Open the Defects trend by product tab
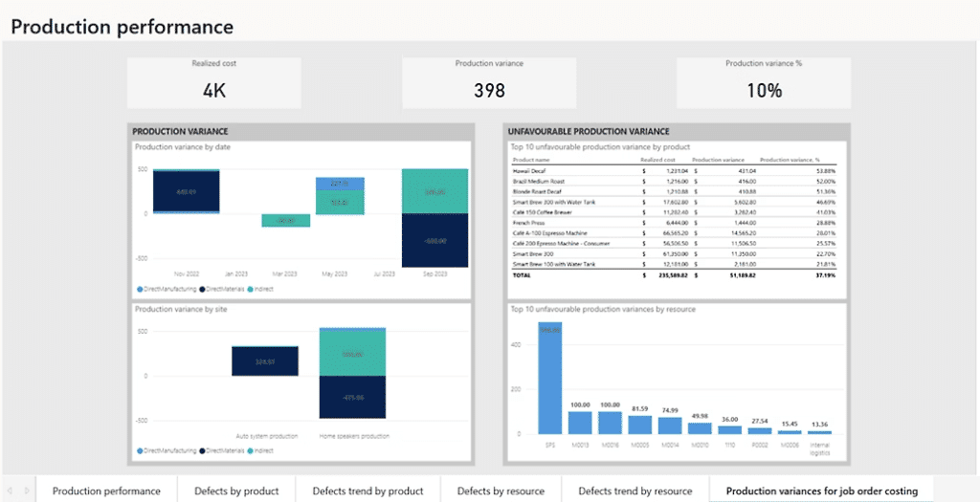This screenshot has height=502, width=980. coord(367,491)
